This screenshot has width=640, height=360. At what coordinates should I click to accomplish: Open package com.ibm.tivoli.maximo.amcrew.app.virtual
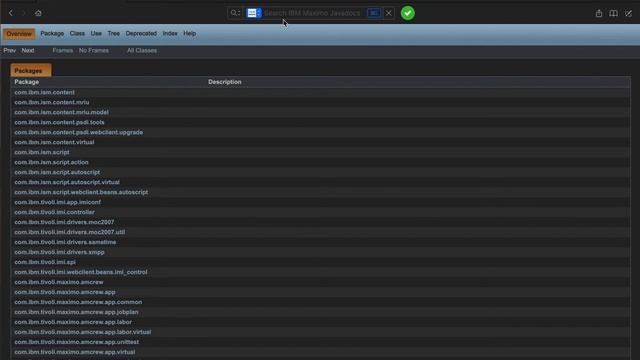tap(75, 352)
